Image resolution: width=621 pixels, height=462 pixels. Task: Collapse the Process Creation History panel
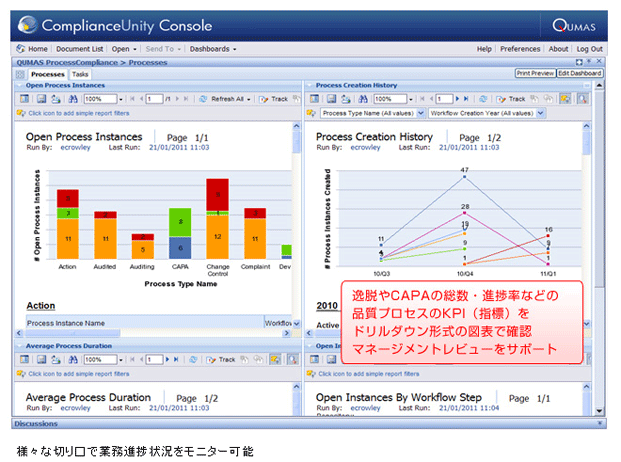309,85
